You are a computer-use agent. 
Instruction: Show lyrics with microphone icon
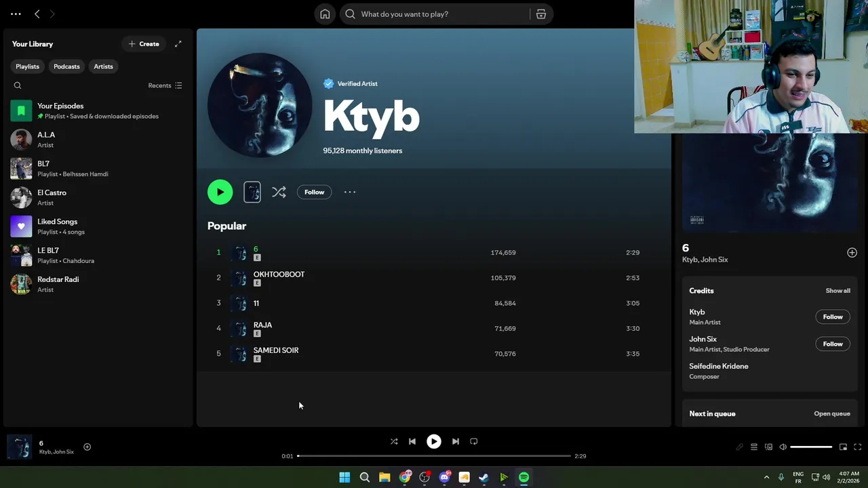tap(739, 447)
